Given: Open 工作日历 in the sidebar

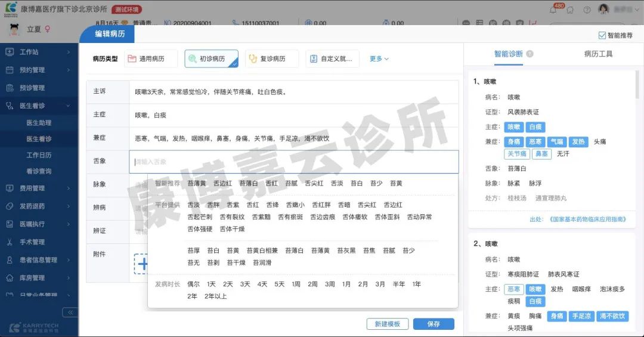Looking at the screenshot, I should (39, 155).
